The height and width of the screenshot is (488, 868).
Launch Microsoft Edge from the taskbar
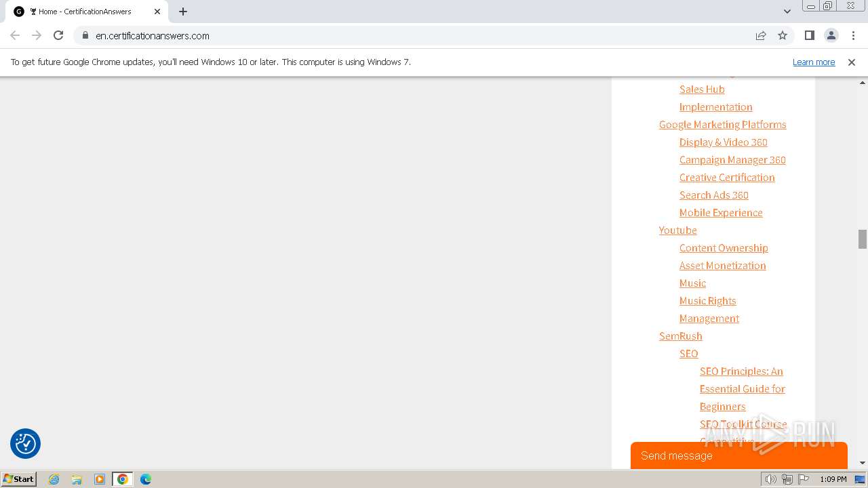pyautogui.click(x=146, y=479)
